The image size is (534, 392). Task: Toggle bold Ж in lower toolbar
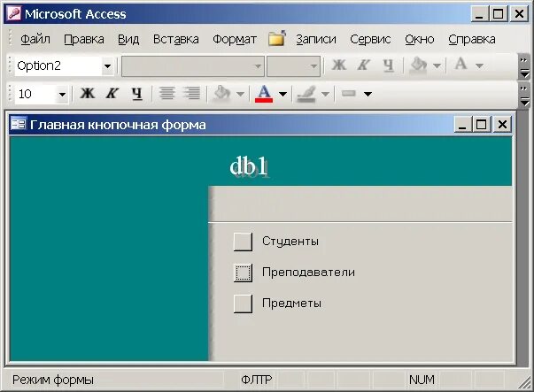[87, 93]
